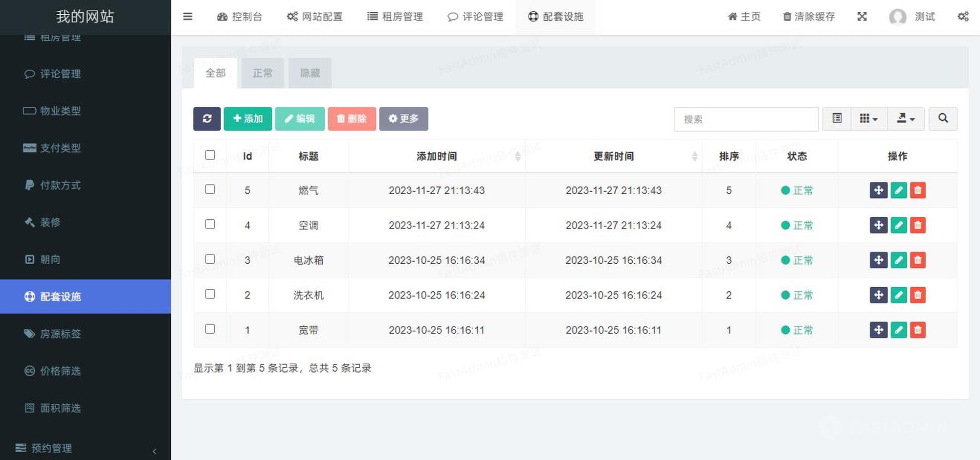The height and width of the screenshot is (460, 980).
Task: Select the checkbox for the 宽带 row
Action: [x=210, y=329]
